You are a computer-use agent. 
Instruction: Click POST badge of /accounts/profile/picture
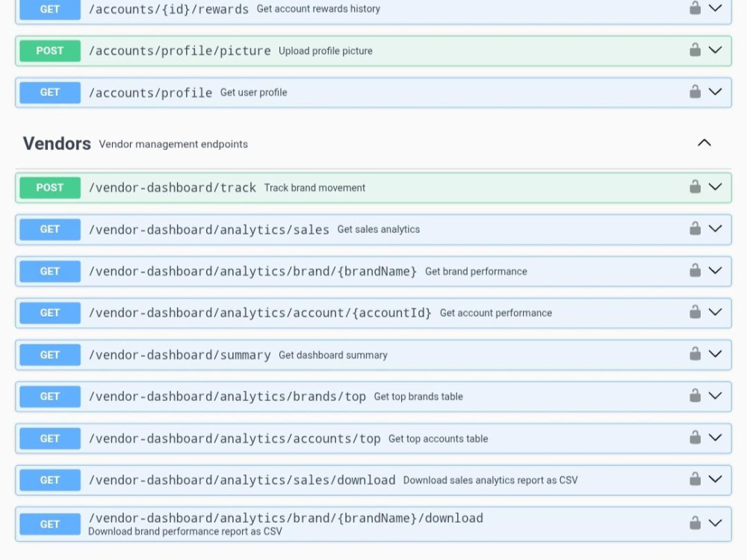pyautogui.click(x=50, y=51)
